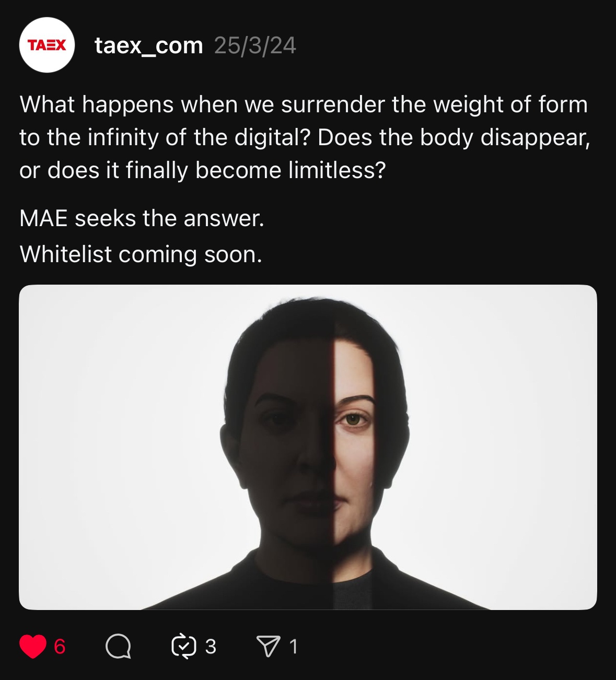The height and width of the screenshot is (680, 616).
Task: Click the word 'Whitelist' in the post
Action: pyautogui.click(x=66, y=254)
